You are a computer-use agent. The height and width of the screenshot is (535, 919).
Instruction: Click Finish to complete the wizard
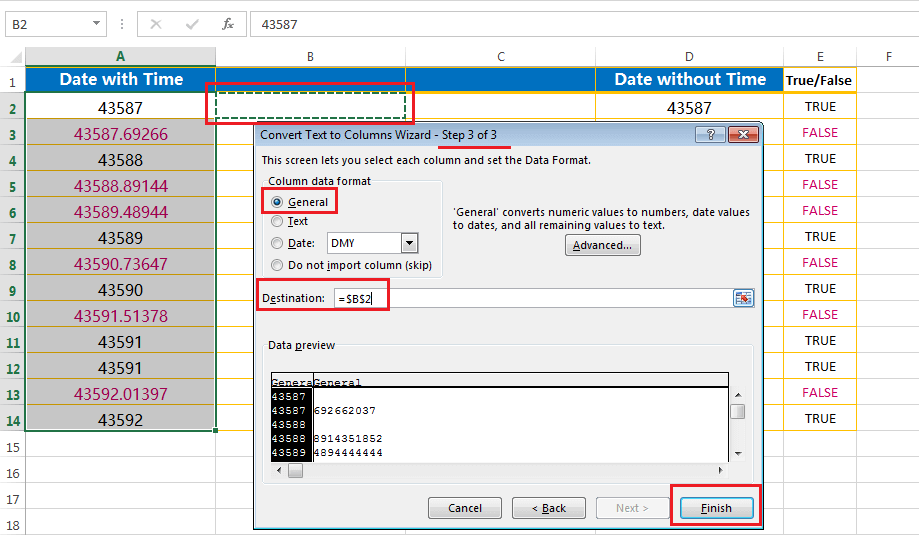pyautogui.click(x=716, y=508)
